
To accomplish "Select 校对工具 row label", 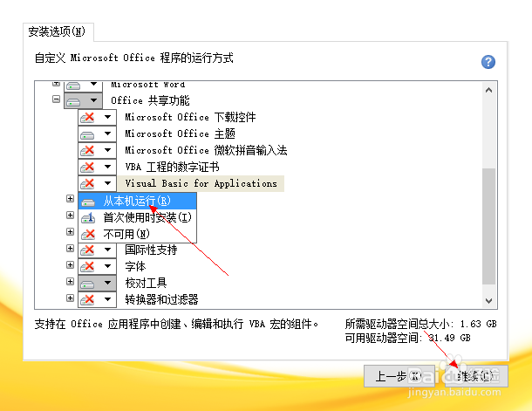I will point(146,283).
